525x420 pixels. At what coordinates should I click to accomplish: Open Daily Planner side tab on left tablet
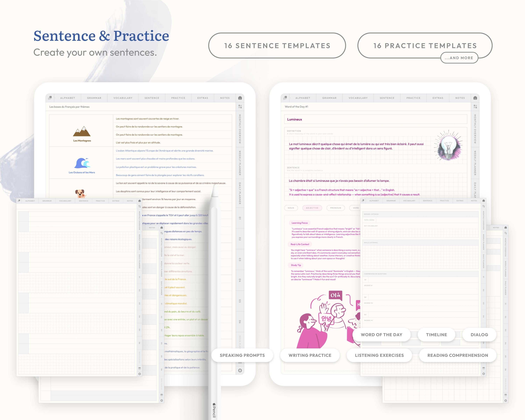coord(240,193)
